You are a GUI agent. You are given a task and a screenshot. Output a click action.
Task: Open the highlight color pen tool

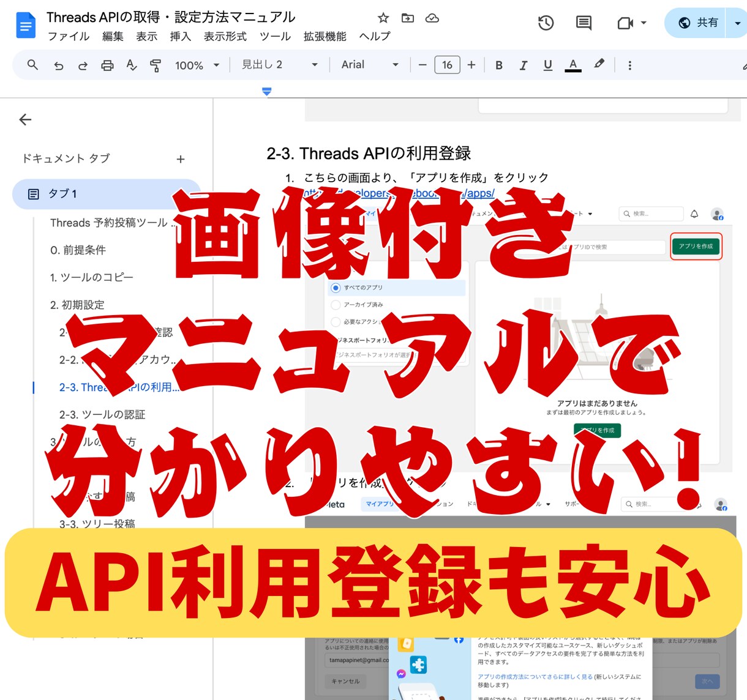599,64
